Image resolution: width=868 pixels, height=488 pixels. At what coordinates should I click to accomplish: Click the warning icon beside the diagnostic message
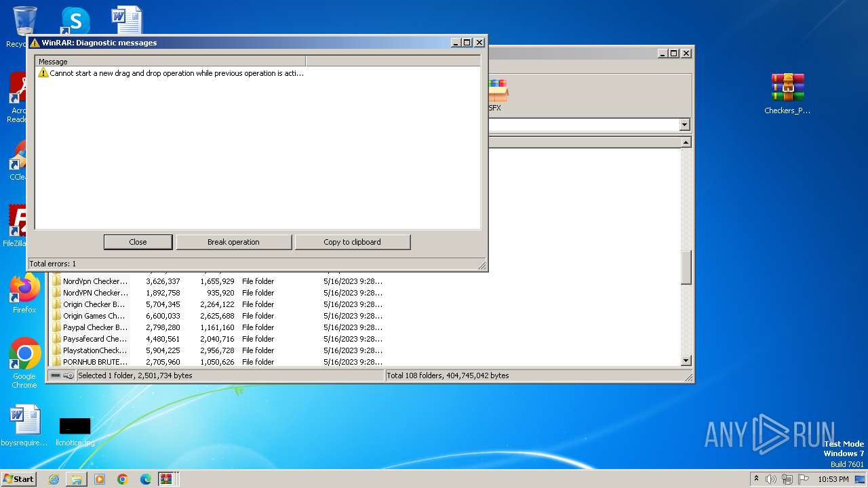[43, 73]
